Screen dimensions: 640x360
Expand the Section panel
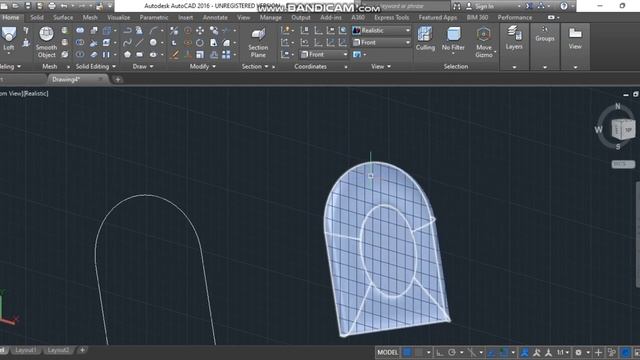coord(255,67)
